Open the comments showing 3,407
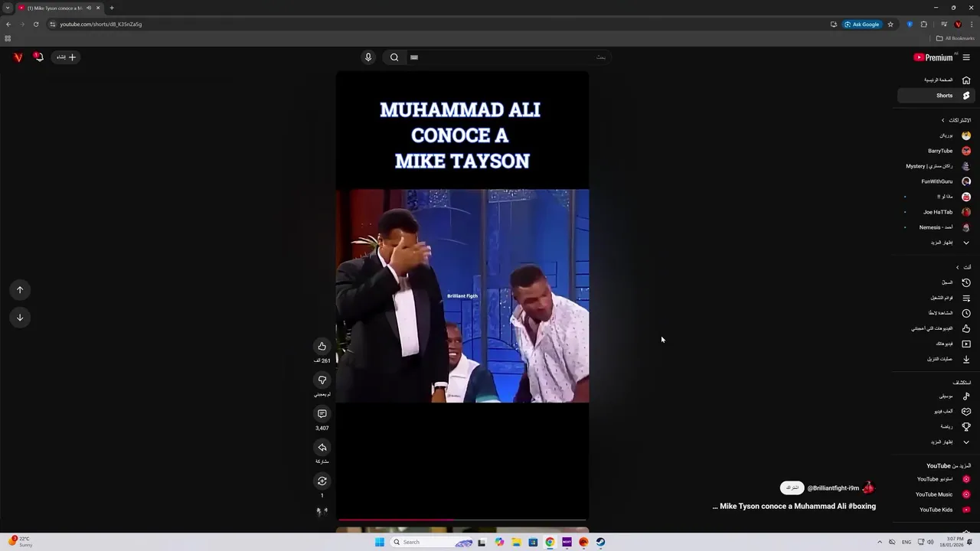Image resolution: width=980 pixels, height=551 pixels. [x=322, y=413]
